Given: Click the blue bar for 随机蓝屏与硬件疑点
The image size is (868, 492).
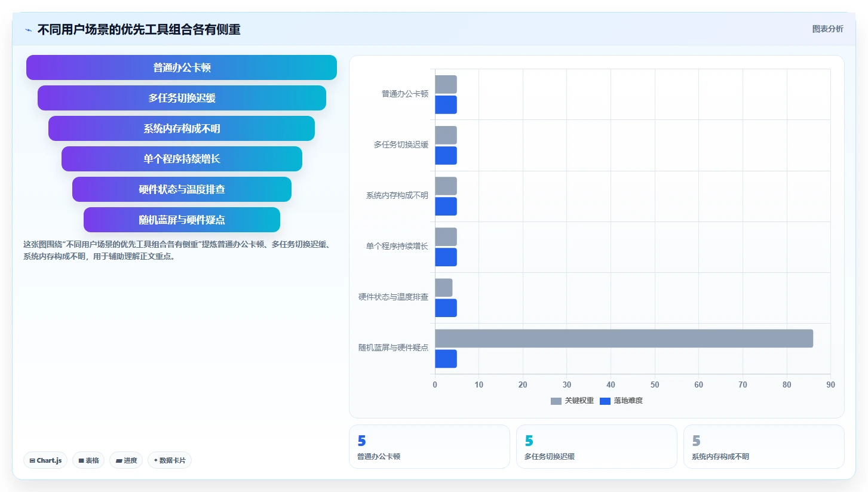Looking at the screenshot, I should 446,359.
